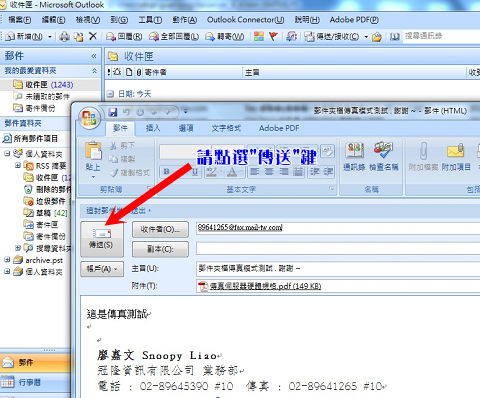The width and height of the screenshot is (480, 398).
Task: Click the recipient address field
Action: pyautogui.click(x=338, y=228)
